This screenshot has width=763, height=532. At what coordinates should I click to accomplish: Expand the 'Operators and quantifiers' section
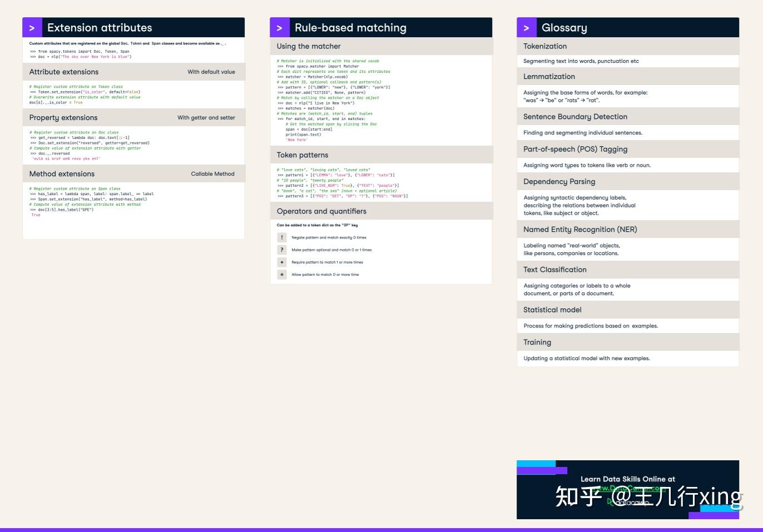click(x=321, y=211)
